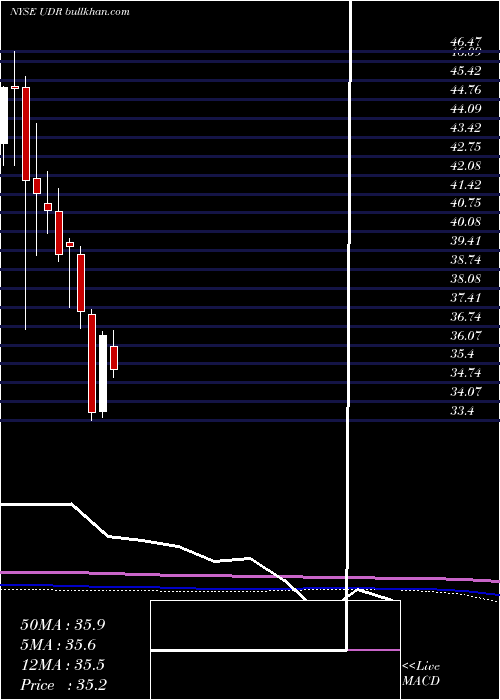The width and height of the screenshot is (500, 700).
Task: Click the 40.75 price axis label
Action: tap(466, 203)
